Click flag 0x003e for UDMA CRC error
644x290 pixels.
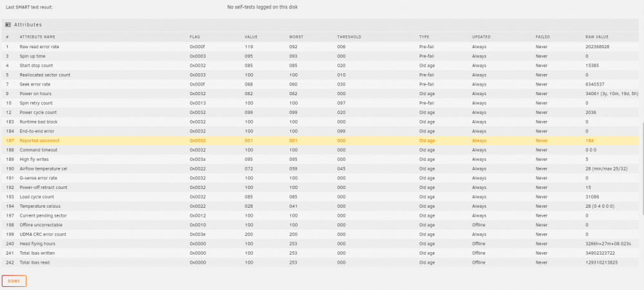198,234
